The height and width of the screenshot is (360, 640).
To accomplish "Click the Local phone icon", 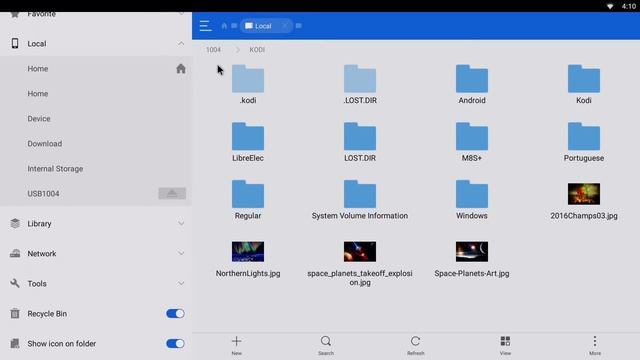I will coord(15,43).
